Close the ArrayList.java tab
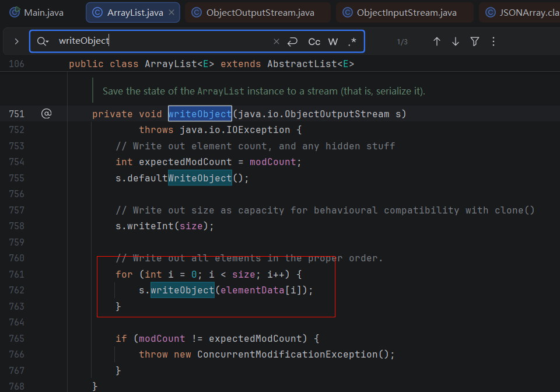Image resolution: width=560 pixels, height=392 pixels. click(171, 12)
